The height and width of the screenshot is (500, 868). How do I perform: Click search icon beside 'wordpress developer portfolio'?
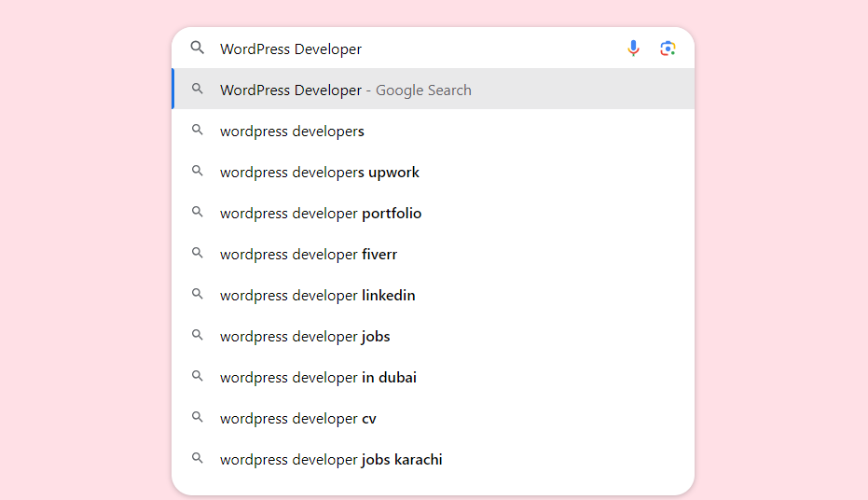pyautogui.click(x=197, y=212)
